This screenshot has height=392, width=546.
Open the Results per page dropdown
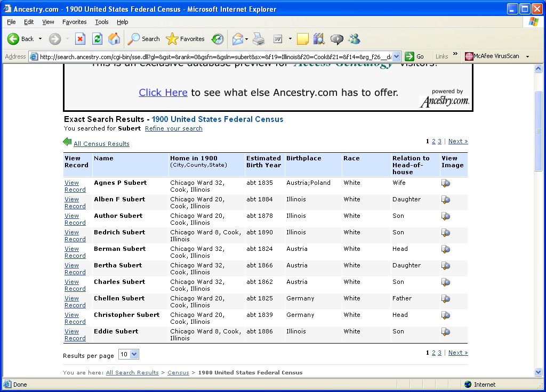[129, 354]
